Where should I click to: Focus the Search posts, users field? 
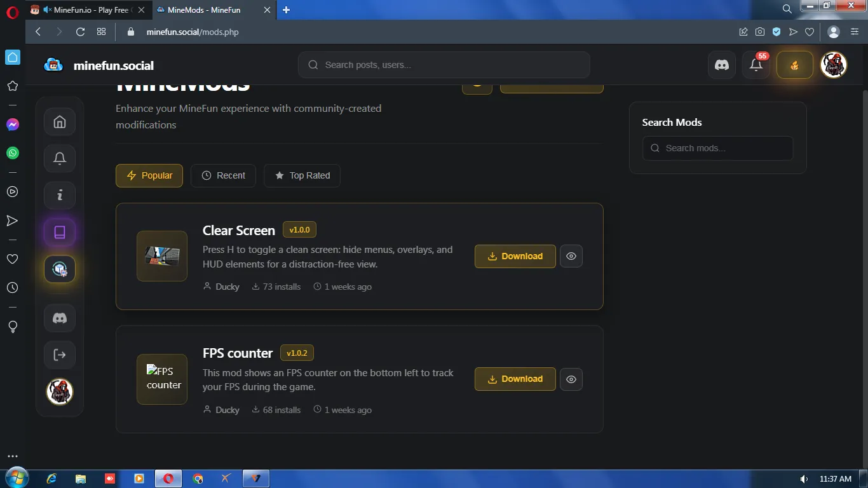coord(444,65)
